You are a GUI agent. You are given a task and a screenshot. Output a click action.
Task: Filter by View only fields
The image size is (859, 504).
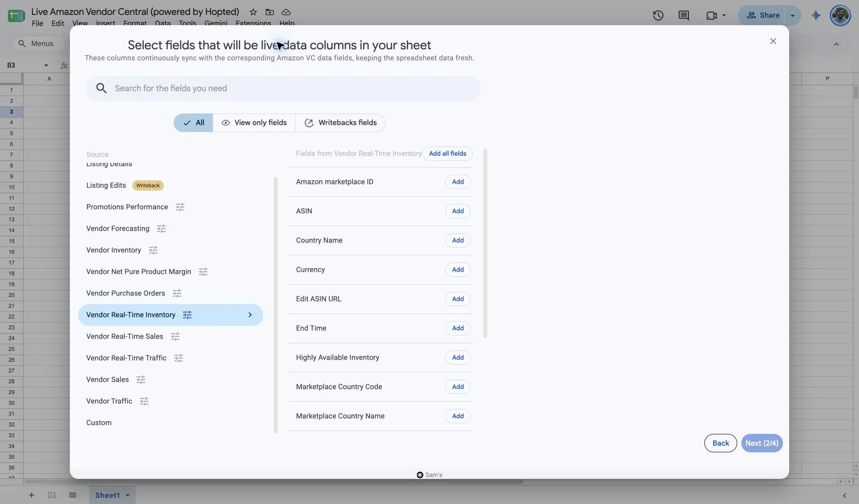(x=254, y=123)
